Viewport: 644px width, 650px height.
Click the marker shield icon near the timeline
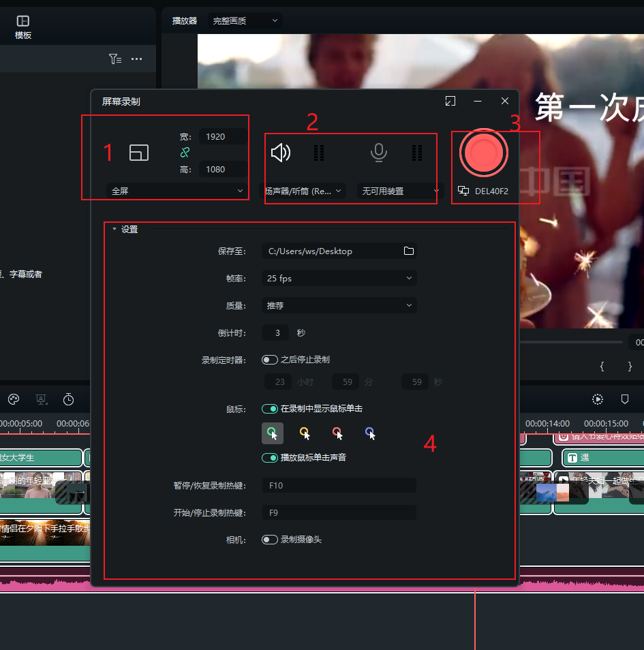tap(624, 399)
